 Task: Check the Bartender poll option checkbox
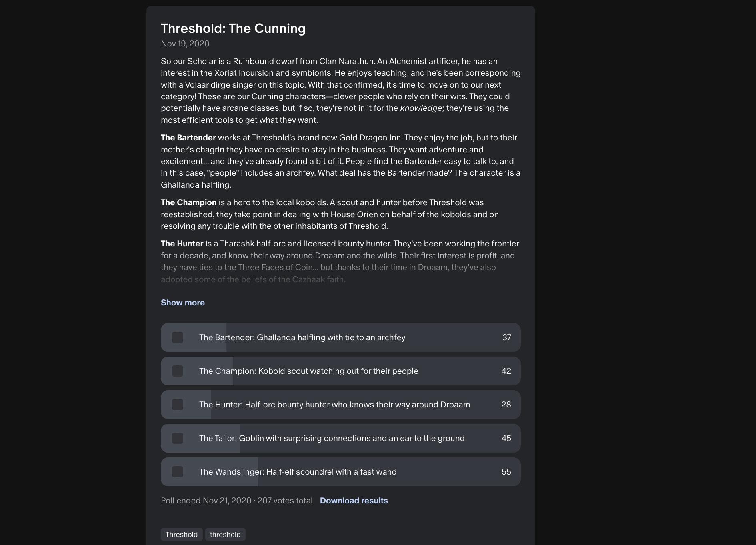click(178, 337)
